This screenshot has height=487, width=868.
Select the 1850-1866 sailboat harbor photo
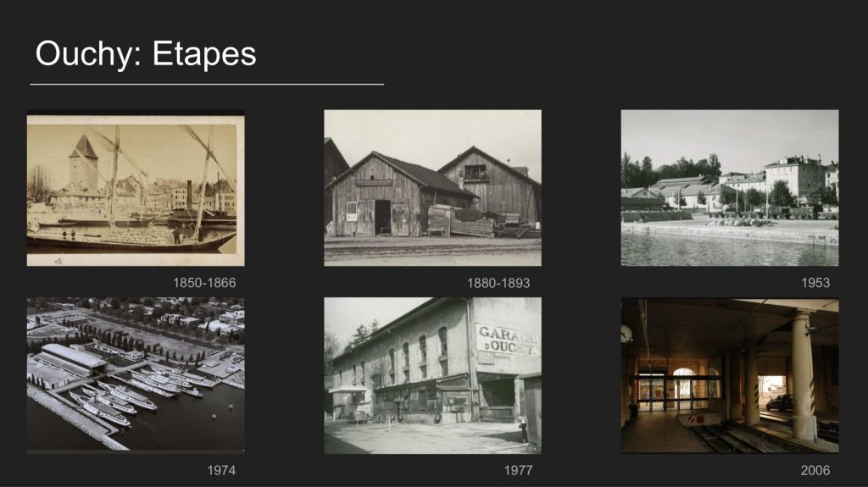(136, 188)
